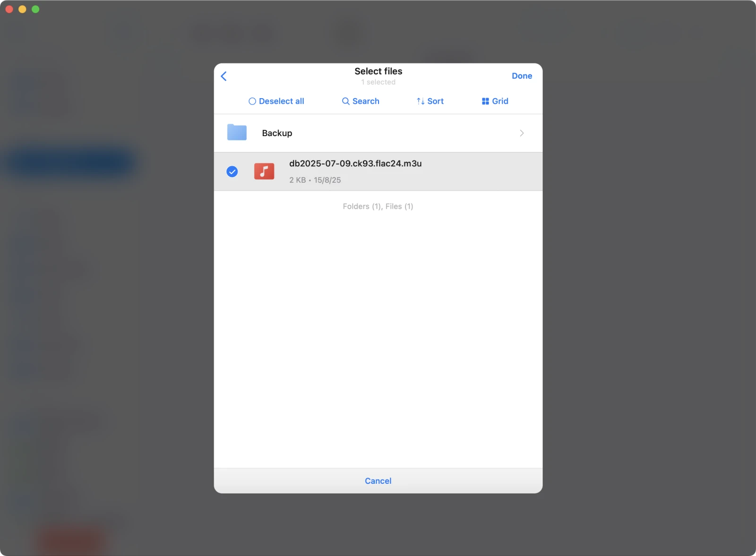Go back using the left chevron arrow
This screenshot has height=556, width=756.
(x=224, y=76)
